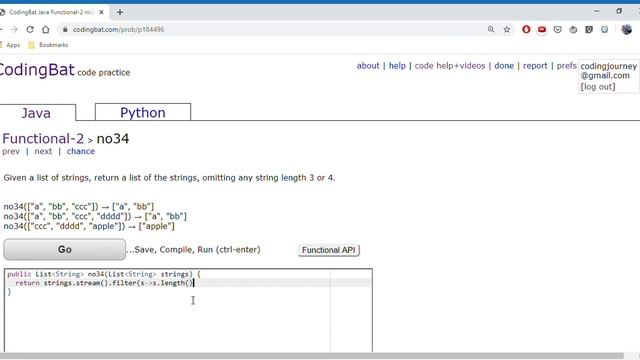Click the page horizontal scrollbar
Screen dimensions: 640x360
coord(312,356)
